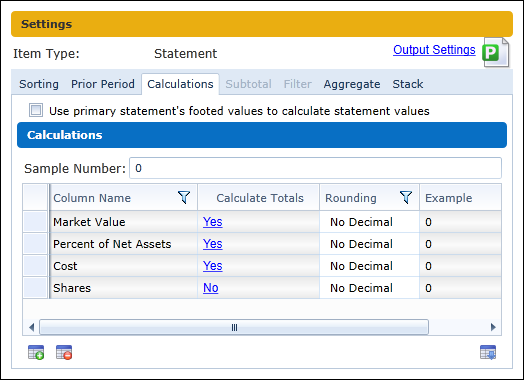
Task: Click the Rounding column header
Action: tap(370, 198)
